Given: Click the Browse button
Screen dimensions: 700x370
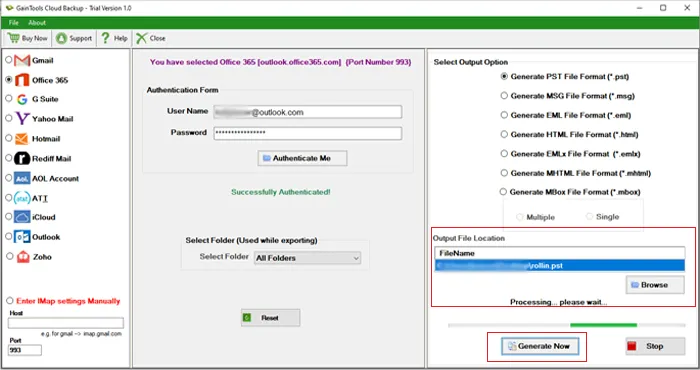Looking at the screenshot, I should (655, 285).
